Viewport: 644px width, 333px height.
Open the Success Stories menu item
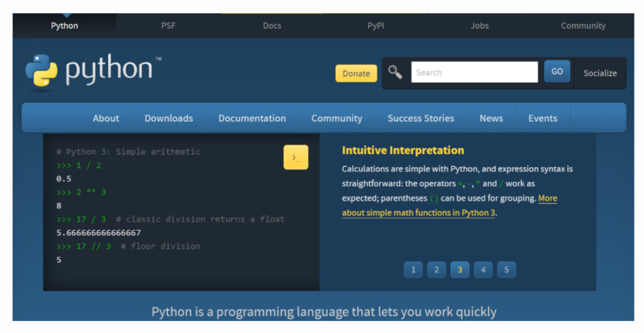tap(421, 118)
